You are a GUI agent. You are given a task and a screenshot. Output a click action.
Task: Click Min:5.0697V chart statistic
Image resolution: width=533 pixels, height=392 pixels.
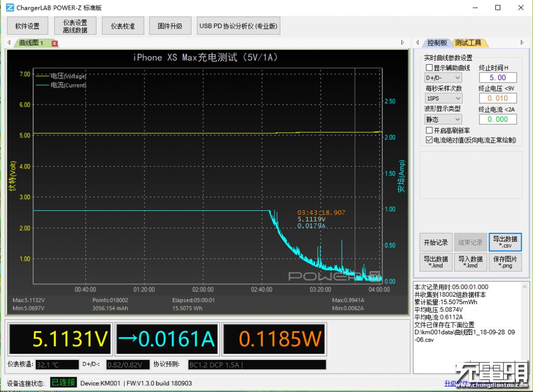[29, 308]
